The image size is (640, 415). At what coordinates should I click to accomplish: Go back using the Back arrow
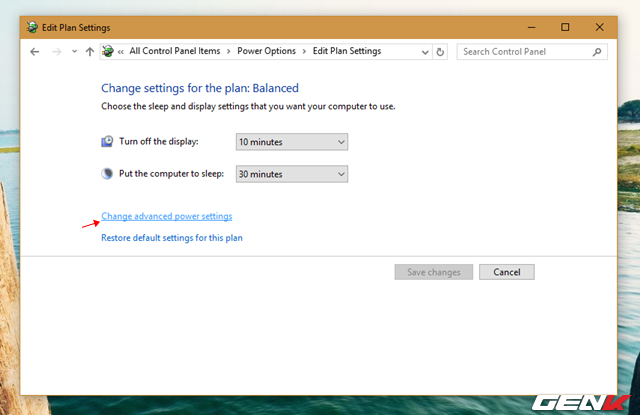click(x=35, y=52)
